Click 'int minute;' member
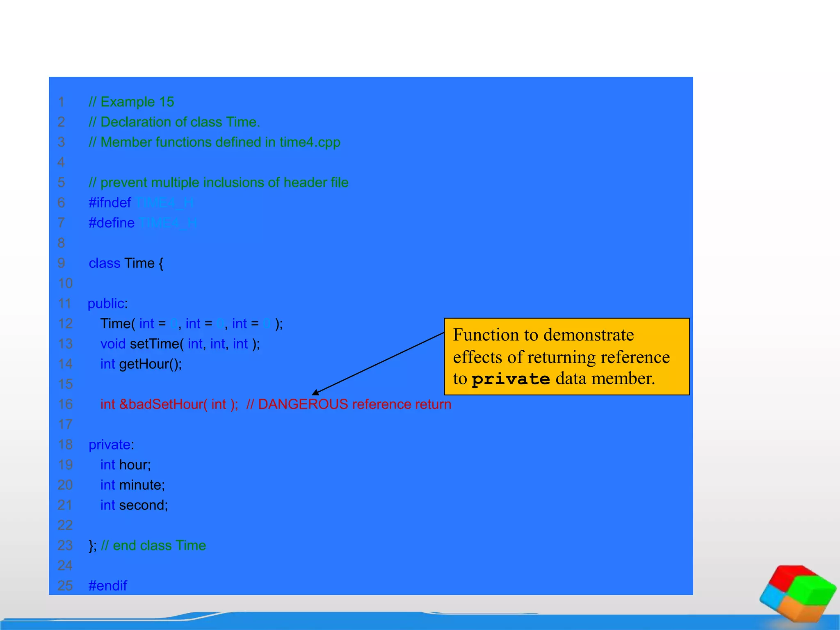This screenshot has height=630, width=840. (x=132, y=485)
